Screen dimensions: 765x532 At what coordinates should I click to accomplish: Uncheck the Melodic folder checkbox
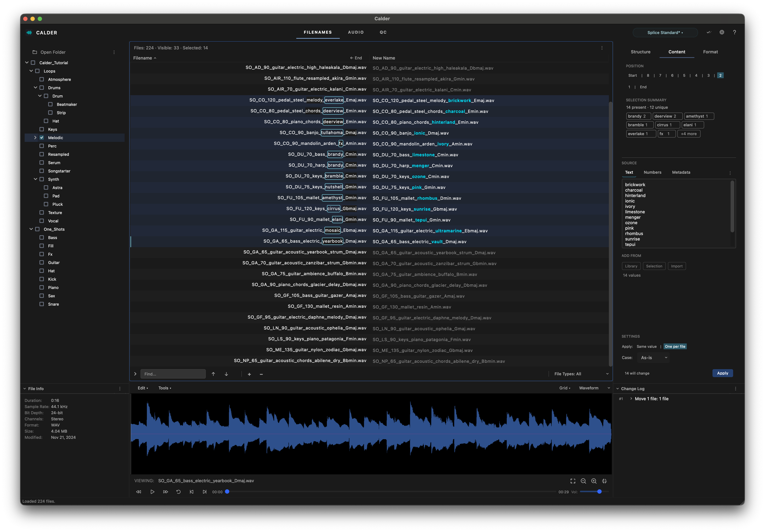pyautogui.click(x=42, y=138)
